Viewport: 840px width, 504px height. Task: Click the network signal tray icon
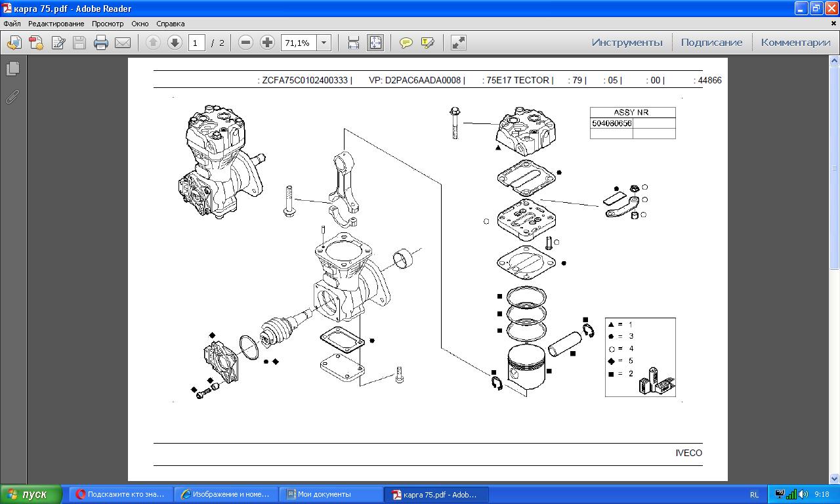coord(791,494)
